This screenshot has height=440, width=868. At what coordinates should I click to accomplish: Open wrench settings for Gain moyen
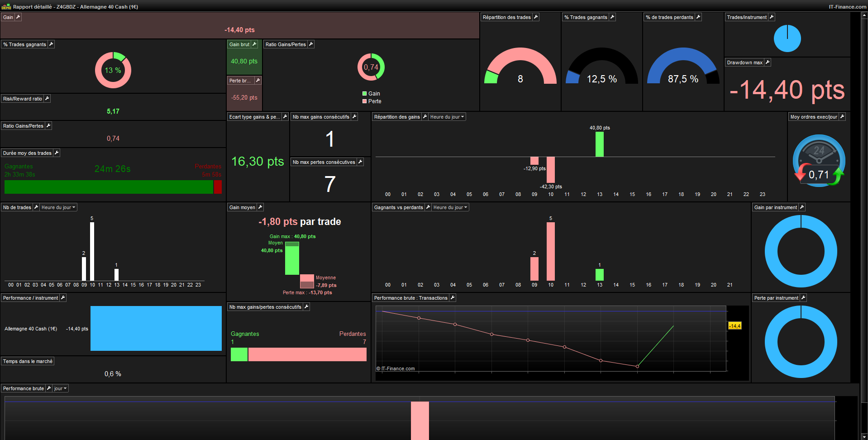tap(260, 207)
